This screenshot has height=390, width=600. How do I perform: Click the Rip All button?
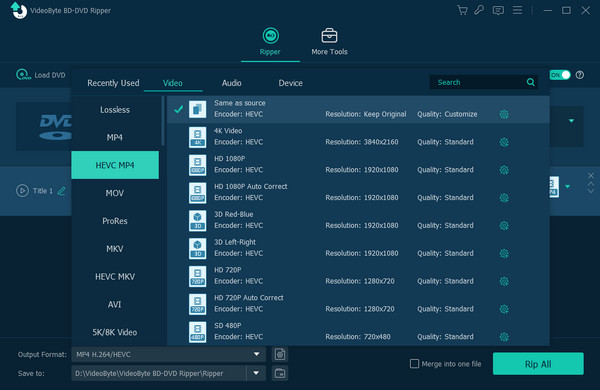click(x=538, y=364)
